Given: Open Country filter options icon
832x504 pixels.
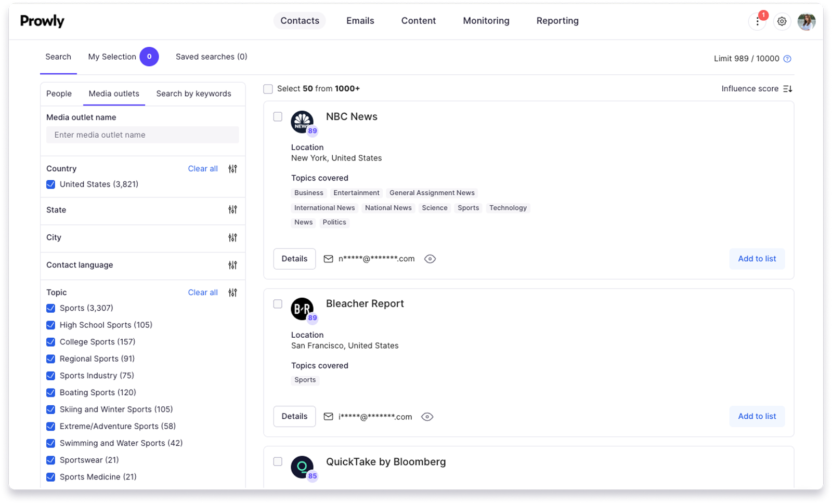Looking at the screenshot, I should point(232,169).
